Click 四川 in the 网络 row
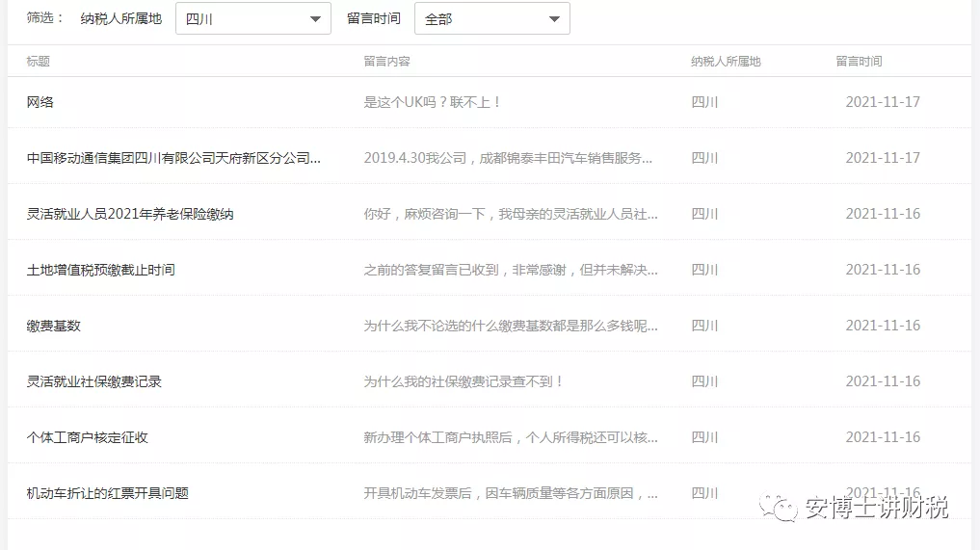 704,102
